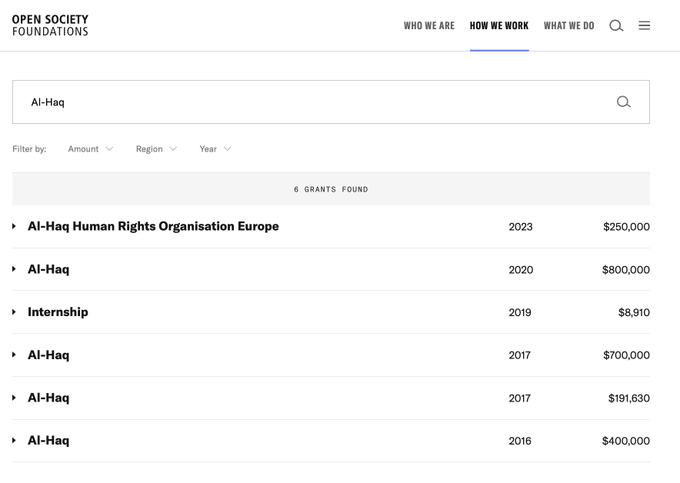680x483 pixels.
Task: Click the Al-Haq Human Rights Organisation Europe title
Action: click(153, 226)
